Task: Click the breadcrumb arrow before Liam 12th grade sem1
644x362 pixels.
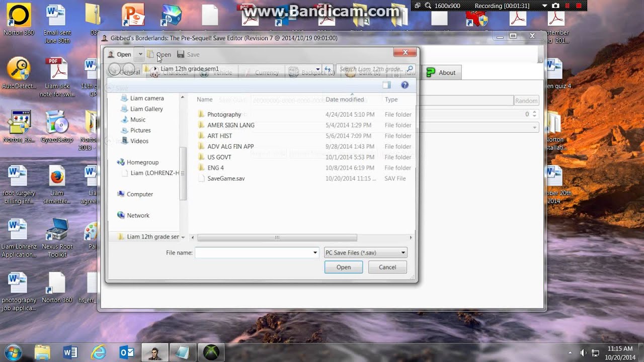Action: (x=155, y=69)
